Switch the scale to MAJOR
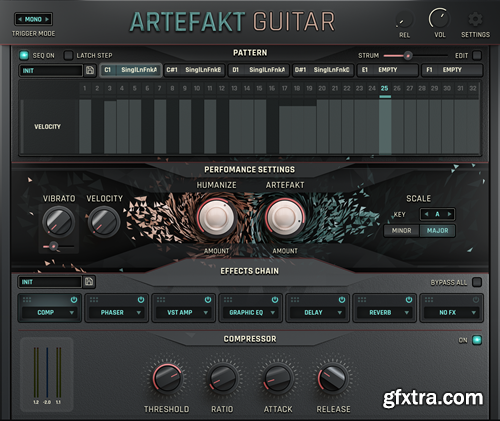Screen dimensions: 500x421 pyautogui.click(x=437, y=231)
